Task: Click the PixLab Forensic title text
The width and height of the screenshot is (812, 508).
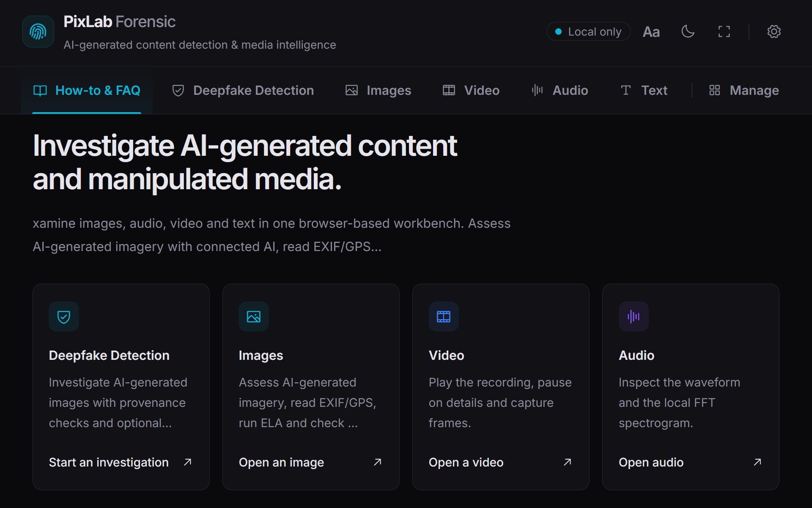Action: 119,22
